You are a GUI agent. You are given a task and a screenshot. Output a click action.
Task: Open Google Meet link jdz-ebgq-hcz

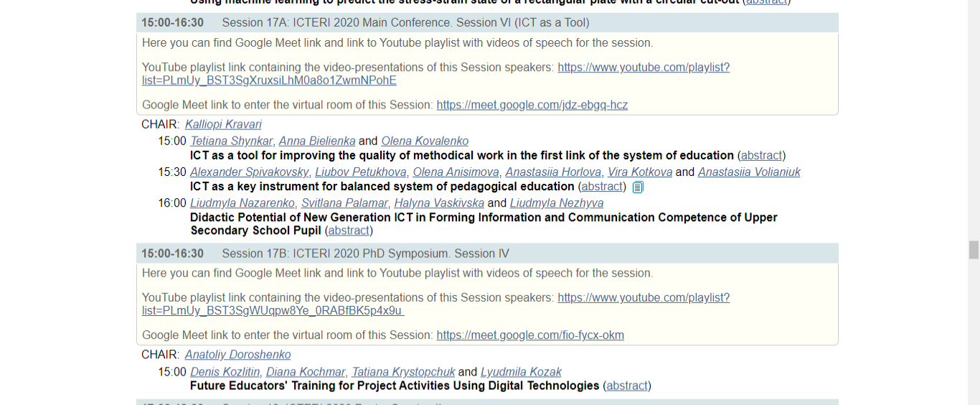pos(532,105)
